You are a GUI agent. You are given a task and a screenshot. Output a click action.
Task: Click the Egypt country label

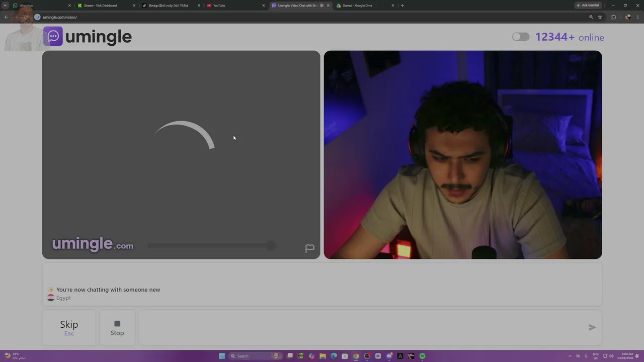[x=63, y=298]
